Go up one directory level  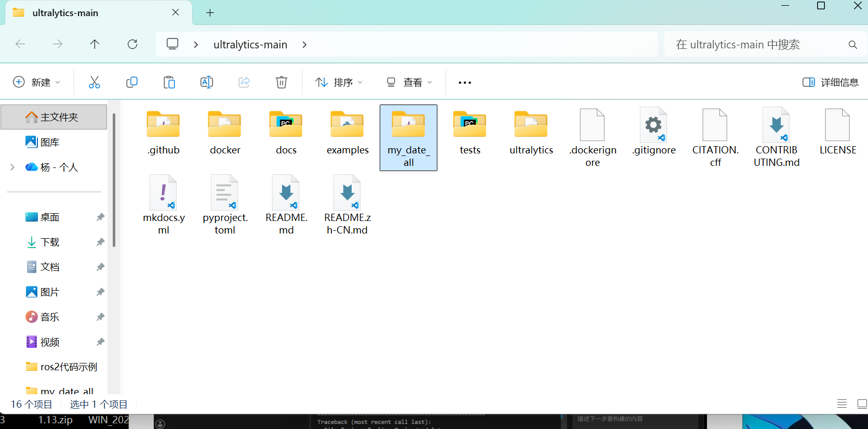95,44
